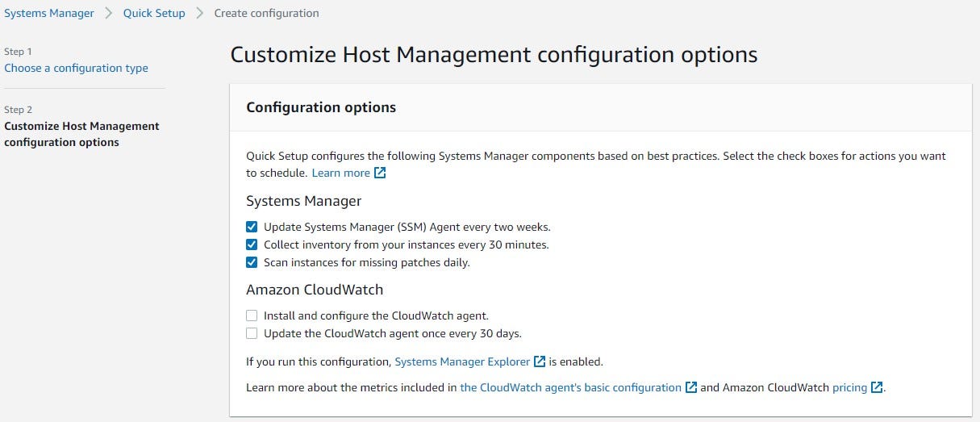Image resolution: width=980 pixels, height=422 pixels.
Task: Click external link icon beside pricing
Action: (877, 387)
